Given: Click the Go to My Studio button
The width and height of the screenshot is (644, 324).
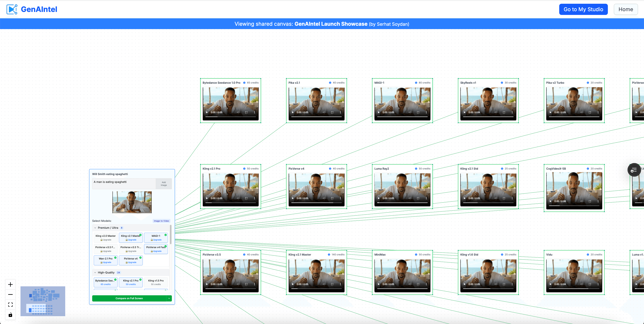Looking at the screenshot, I should coord(583,9).
